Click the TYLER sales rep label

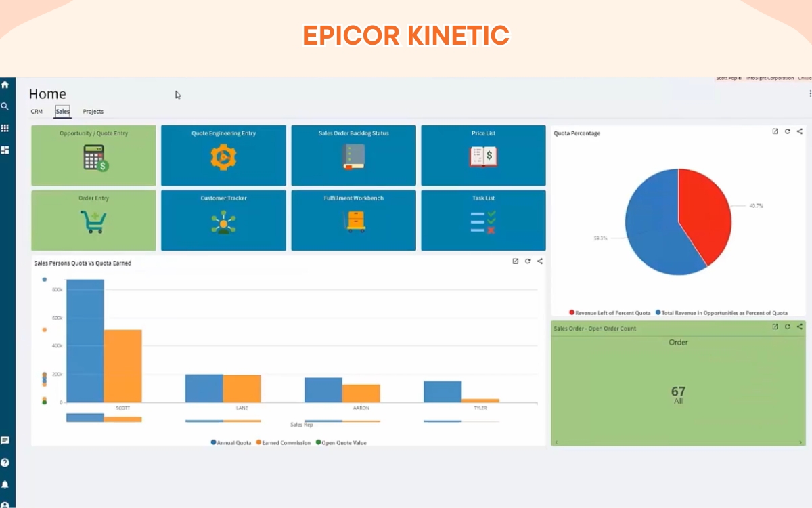click(480, 408)
